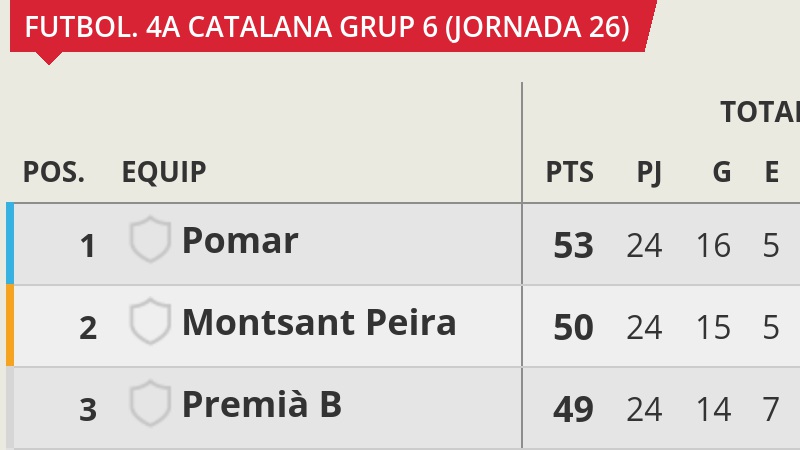Screen dimensions: 800x450
Task: Click the G column header
Action: point(722,172)
